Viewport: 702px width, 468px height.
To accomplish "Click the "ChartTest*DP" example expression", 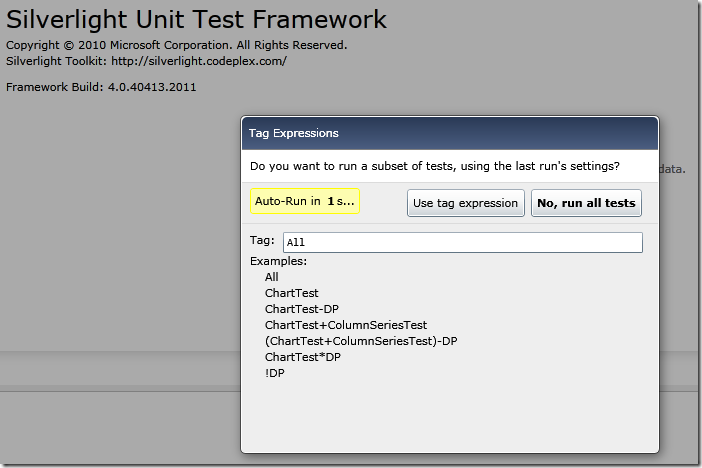I will click(x=302, y=357).
